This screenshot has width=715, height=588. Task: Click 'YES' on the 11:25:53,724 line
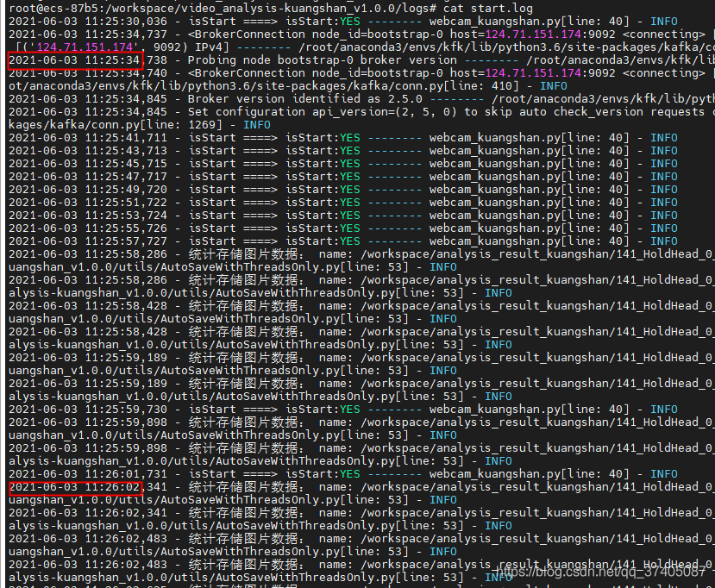click(350, 216)
